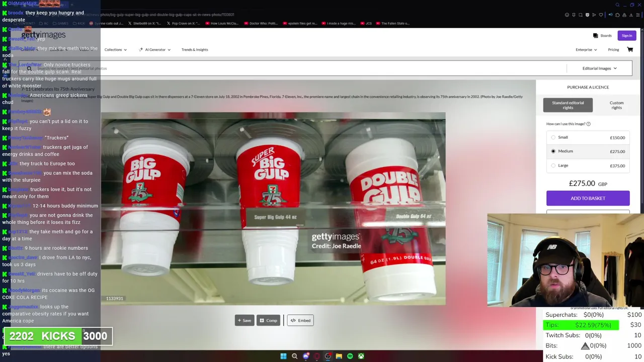Expand the Enterprise dropdown
Image resolution: width=644 pixels, height=362 pixels.
click(x=586, y=50)
